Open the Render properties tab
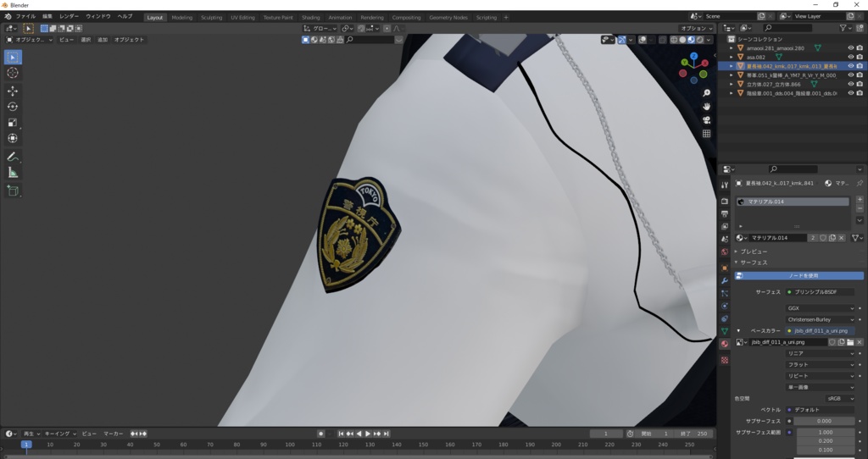868x459 pixels. (x=725, y=201)
